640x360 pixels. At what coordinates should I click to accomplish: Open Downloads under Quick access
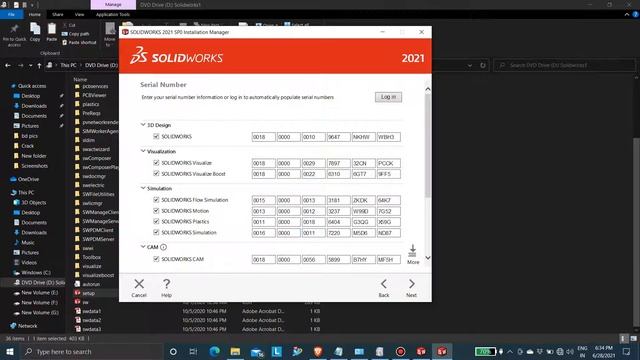pyautogui.click(x=33, y=106)
